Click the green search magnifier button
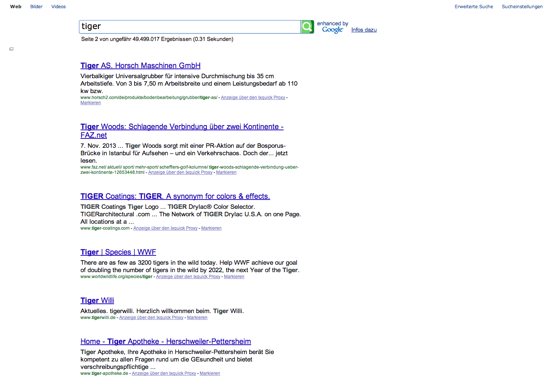The height and width of the screenshot is (392, 553). click(x=307, y=27)
